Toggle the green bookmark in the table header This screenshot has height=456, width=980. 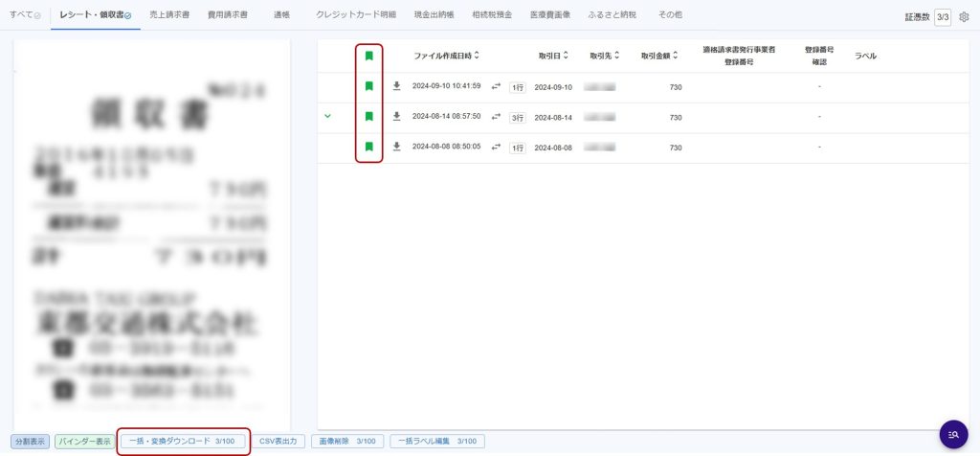point(368,57)
